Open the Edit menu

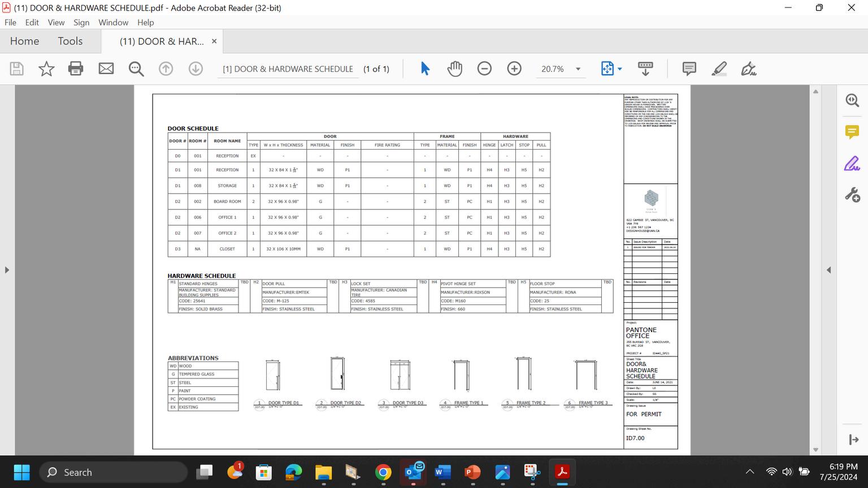32,23
